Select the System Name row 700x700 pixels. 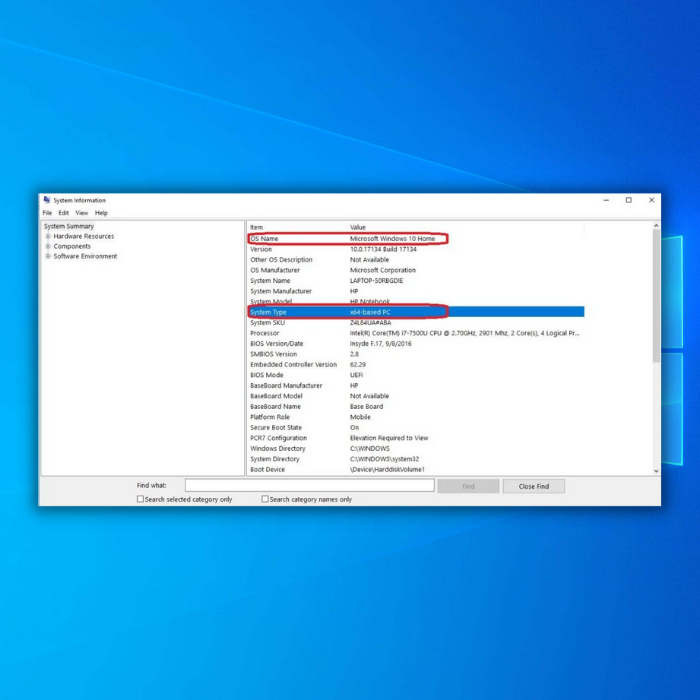[x=416, y=280]
